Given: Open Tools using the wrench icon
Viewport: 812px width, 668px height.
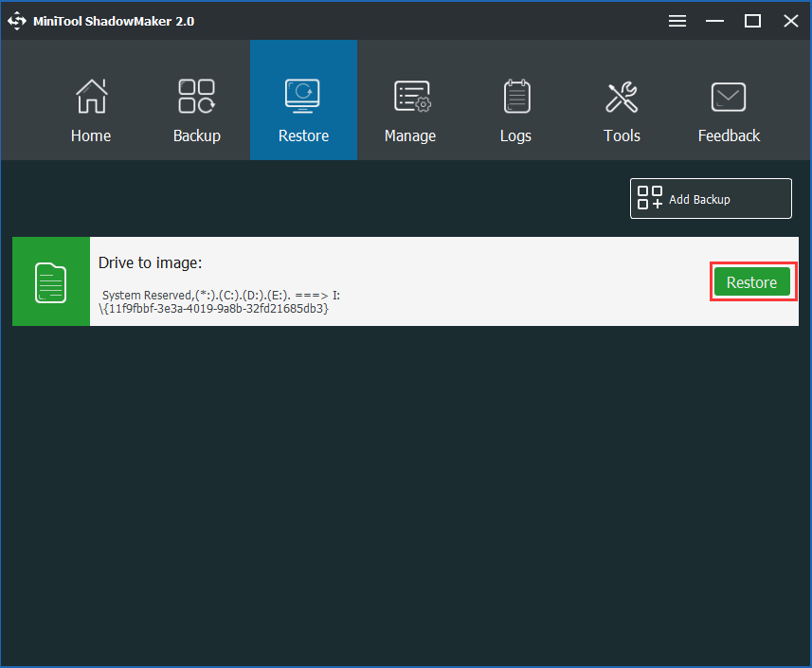Looking at the screenshot, I should [x=622, y=96].
